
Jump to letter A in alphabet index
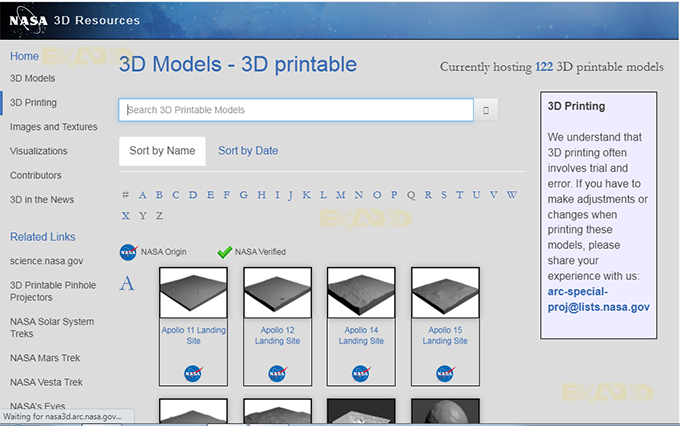(x=142, y=195)
